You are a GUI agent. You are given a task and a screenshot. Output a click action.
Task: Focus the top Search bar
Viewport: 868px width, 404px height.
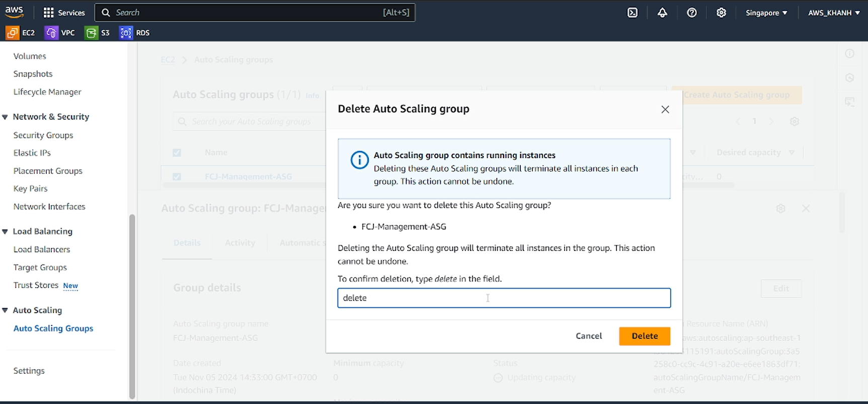[x=255, y=13]
